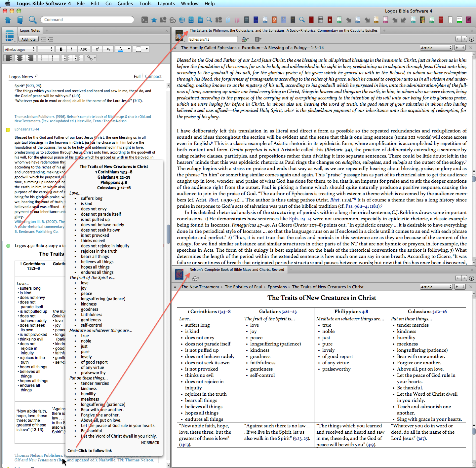Open the Tools menu
This screenshot has height=468, width=476.
click(145, 4)
